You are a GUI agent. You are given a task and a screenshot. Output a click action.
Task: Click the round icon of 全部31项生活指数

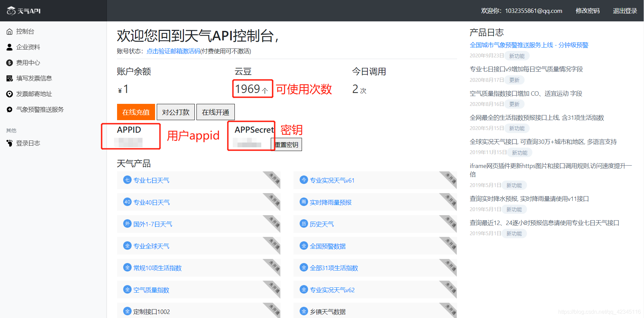[x=304, y=267]
